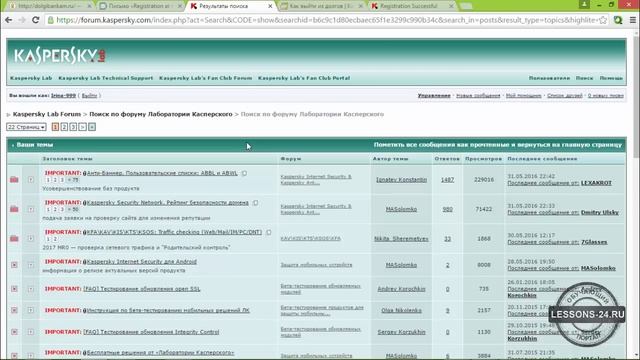Switch to the Registration Successful tab
The image size is (640, 360).
[x=410, y=6]
